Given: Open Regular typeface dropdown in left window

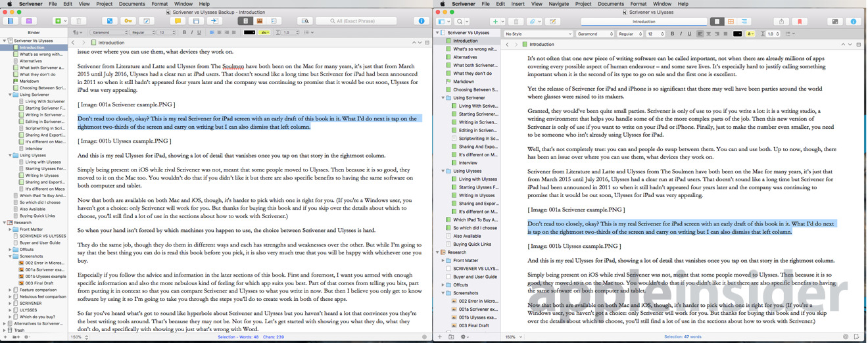Looking at the screenshot, I should point(143,32).
